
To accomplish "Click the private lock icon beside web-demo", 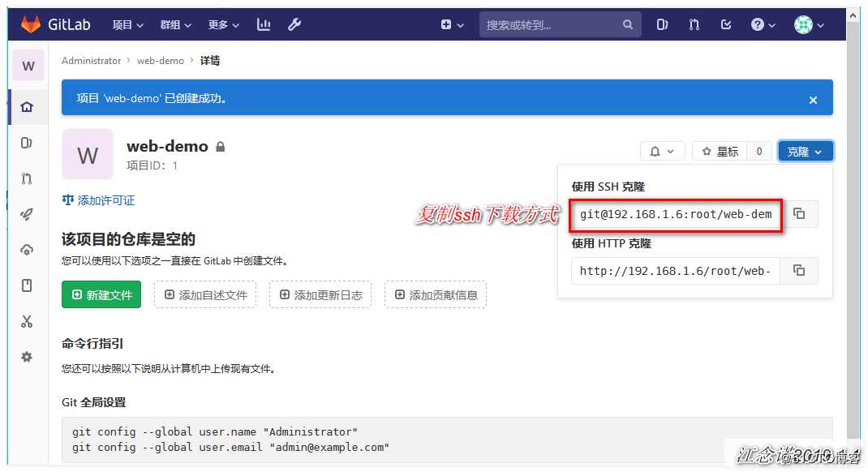I will [x=221, y=147].
